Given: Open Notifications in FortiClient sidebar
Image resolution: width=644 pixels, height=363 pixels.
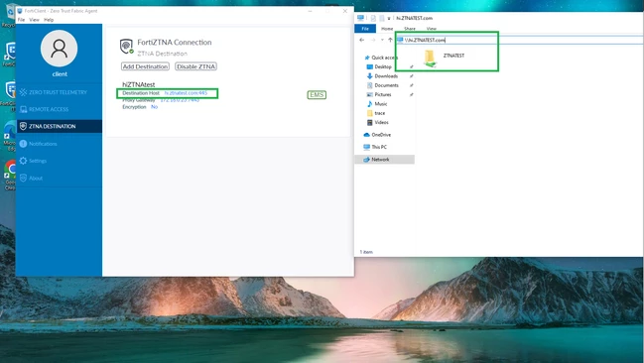Looking at the screenshot, I should pos(60,144).
